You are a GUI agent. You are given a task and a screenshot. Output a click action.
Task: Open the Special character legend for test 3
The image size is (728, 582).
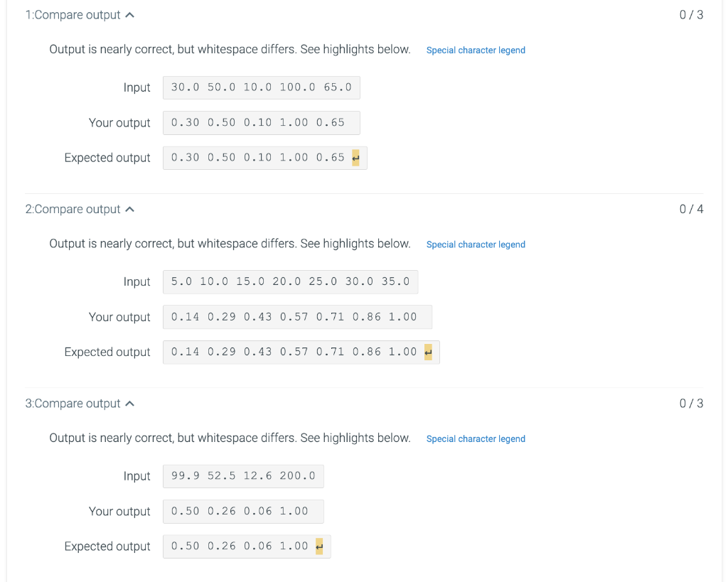coord(476,438)
